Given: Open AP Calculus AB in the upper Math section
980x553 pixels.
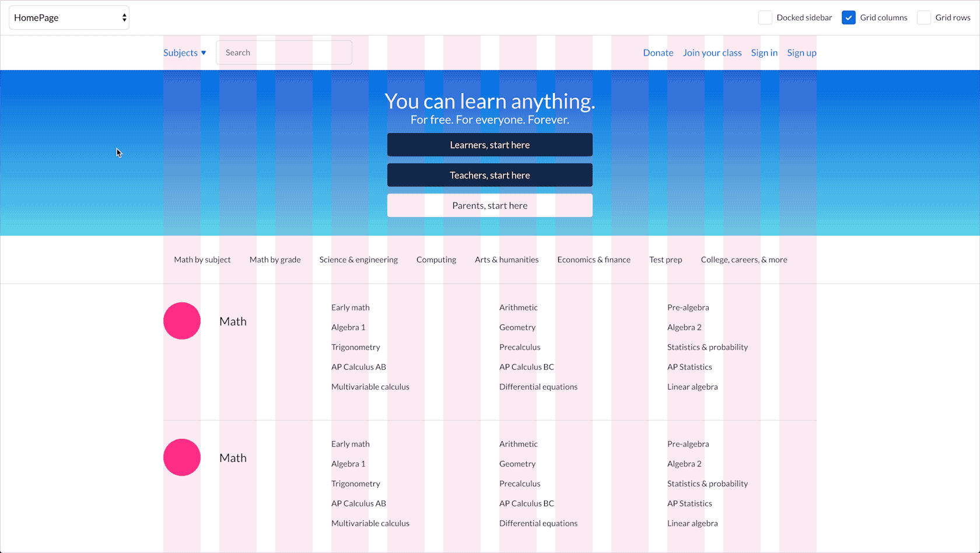Looking at the screenshot, I should coord(359,367).
